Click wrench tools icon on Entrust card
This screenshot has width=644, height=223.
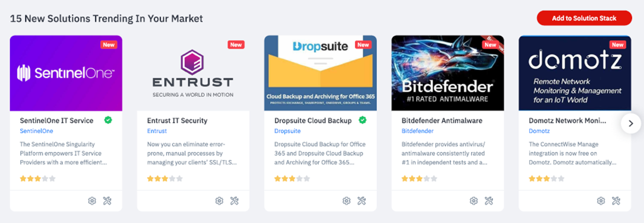[x=235, y=201]
